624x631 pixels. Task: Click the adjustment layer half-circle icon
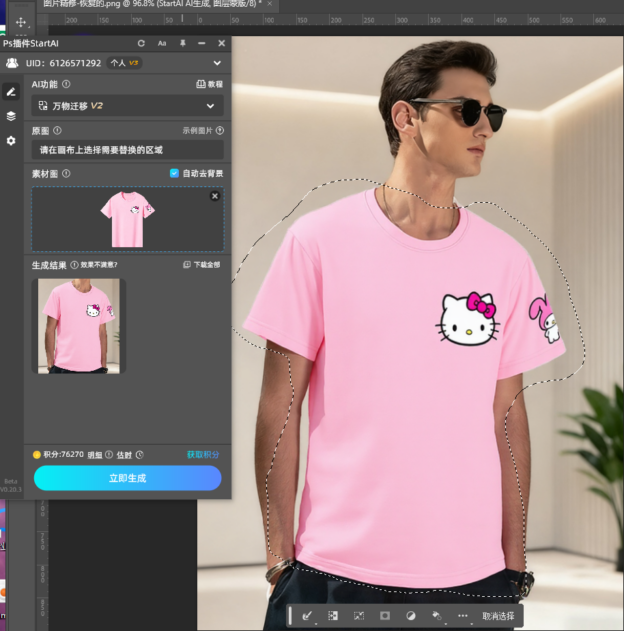(x=410, y=616)
